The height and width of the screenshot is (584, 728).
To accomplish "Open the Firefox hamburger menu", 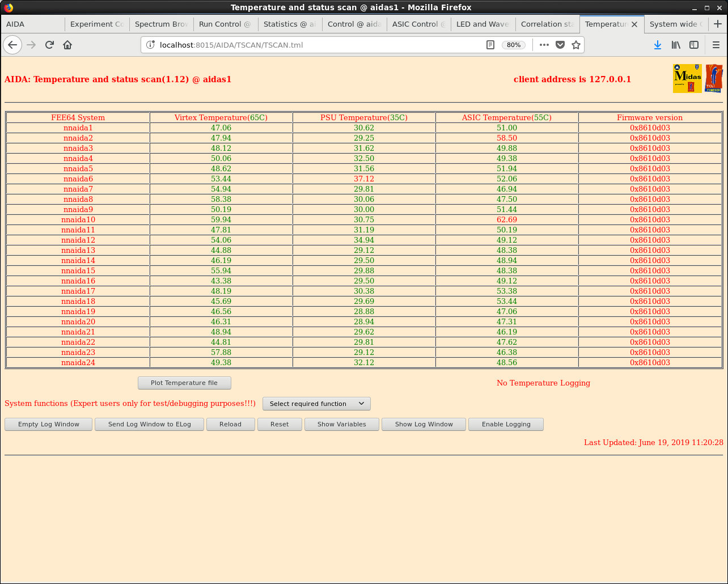I will [716, 45].
